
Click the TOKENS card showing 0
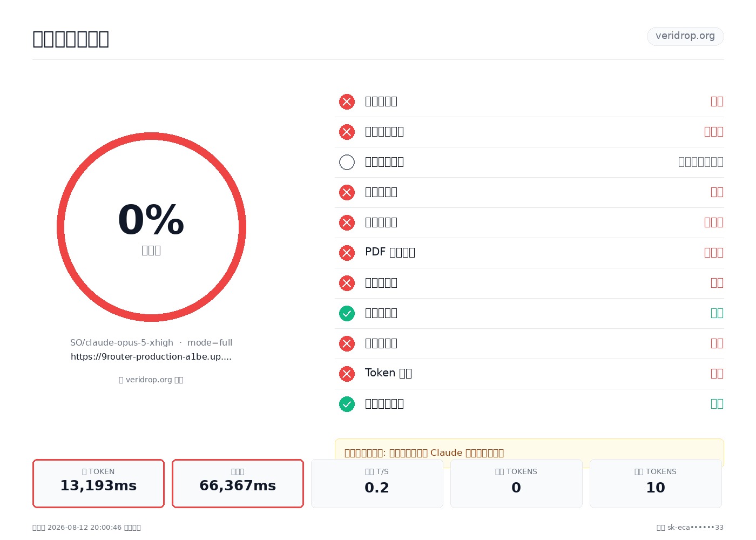pyautogui.click(x=516, y=483)
